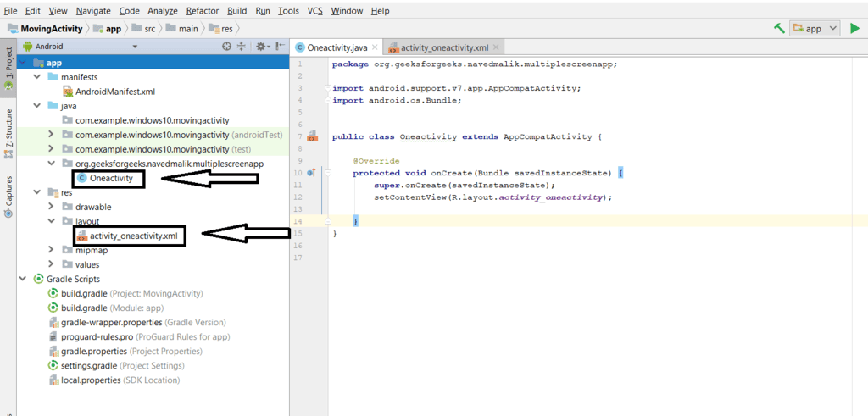Open the Refactor menu

(x=202, y=11)
